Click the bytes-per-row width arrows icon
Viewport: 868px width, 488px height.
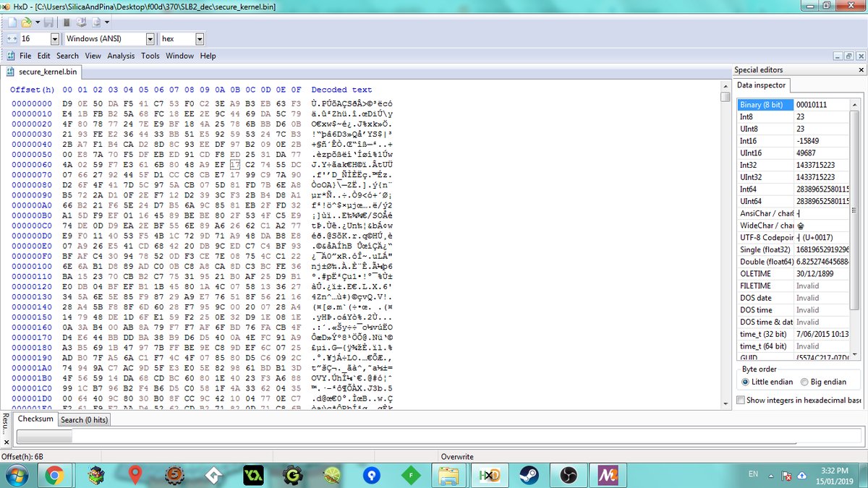pyautogui.click(x=12, y=39)
